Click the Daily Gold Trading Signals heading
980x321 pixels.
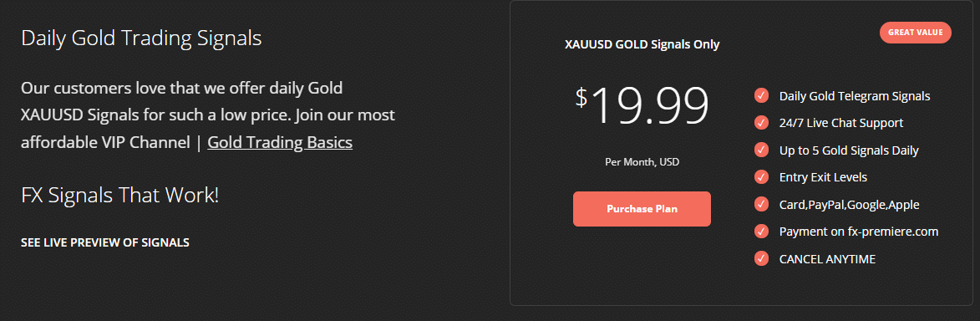141,38
